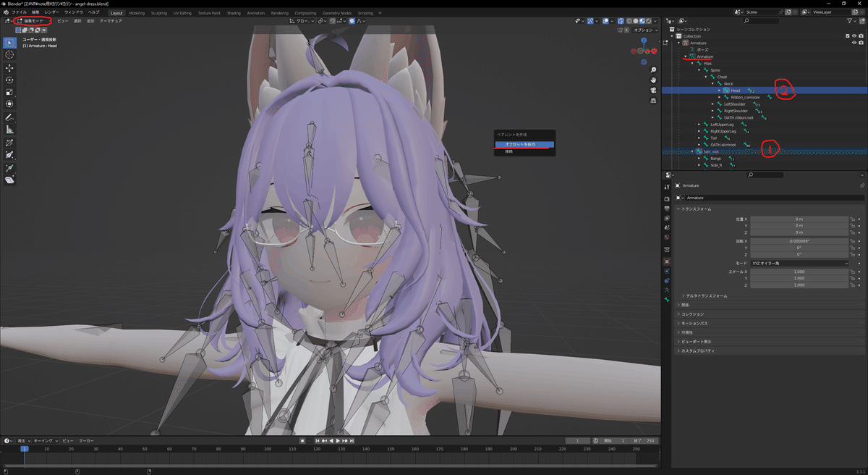Collapse the トランスフォーム panel
Image resolution: width=868 pixels, height=475 pixels.
point(697,209)
